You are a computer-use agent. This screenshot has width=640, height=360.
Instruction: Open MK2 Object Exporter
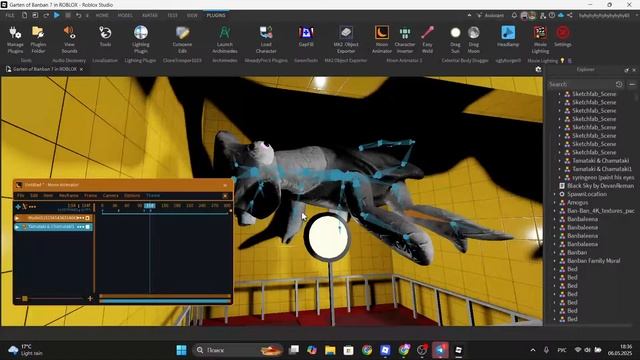tap(346, 39)
